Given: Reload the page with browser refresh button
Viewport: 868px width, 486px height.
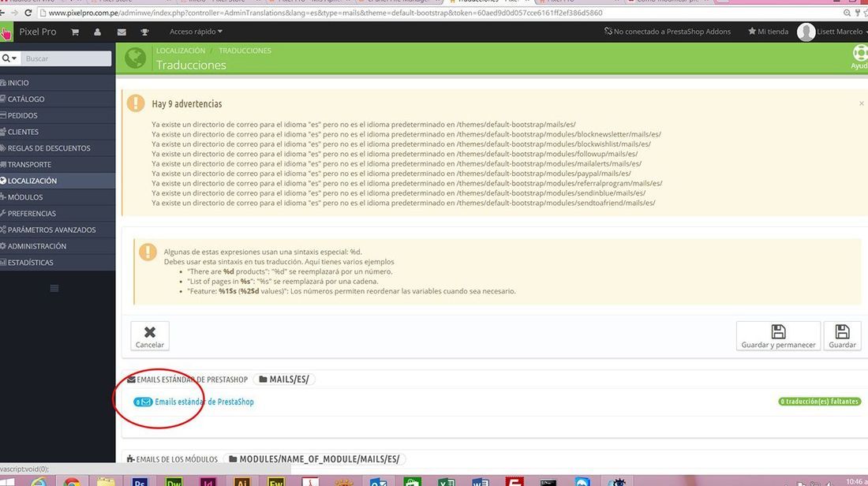Looking at the screenshot, I should coord(28,13).
